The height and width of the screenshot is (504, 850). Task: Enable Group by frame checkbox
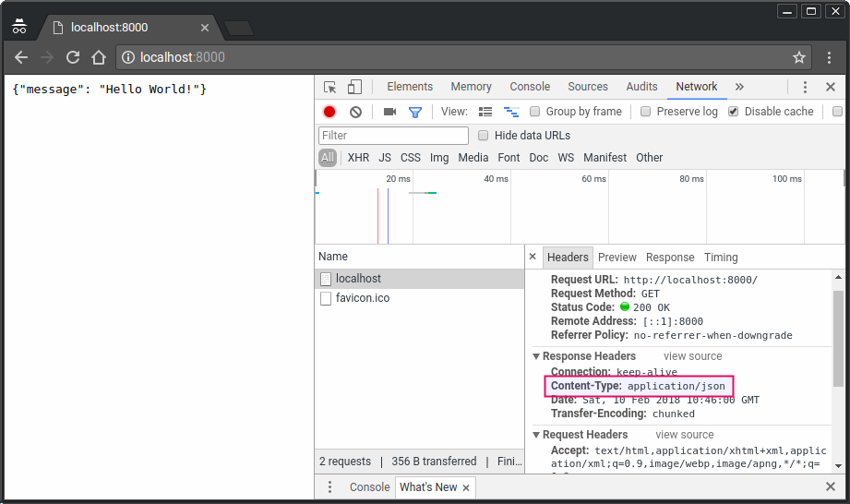[534, 111]
